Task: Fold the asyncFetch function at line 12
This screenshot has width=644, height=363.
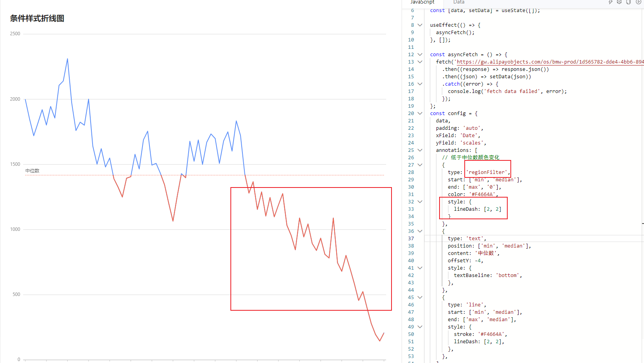Action: click(x=420, y=54)
